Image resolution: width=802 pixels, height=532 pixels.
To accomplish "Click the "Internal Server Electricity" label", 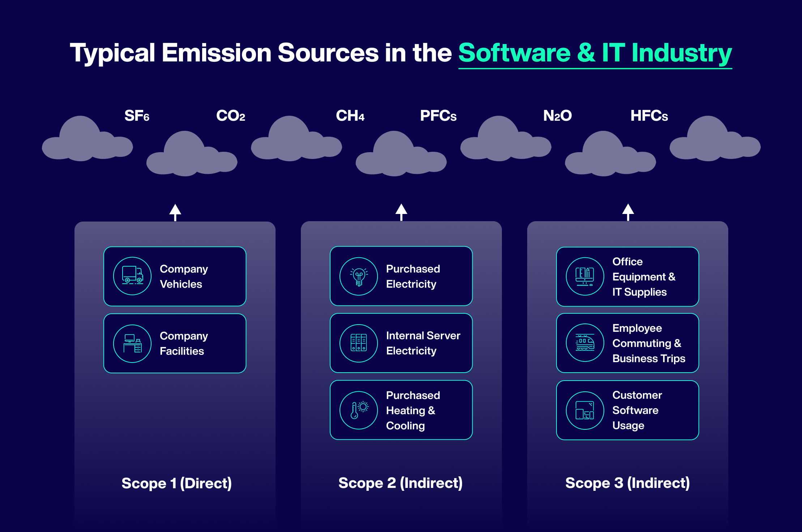I will point(423,343).
